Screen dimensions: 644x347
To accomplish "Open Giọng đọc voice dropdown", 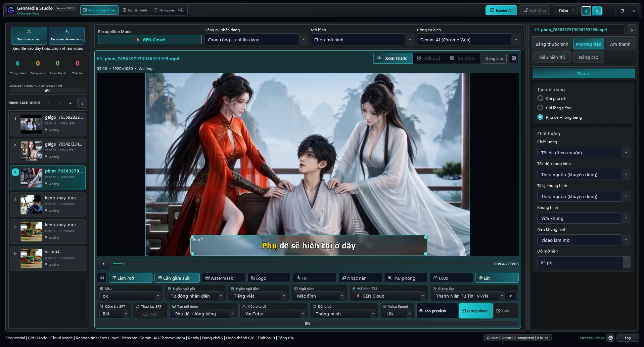I will tap(468, 296).
